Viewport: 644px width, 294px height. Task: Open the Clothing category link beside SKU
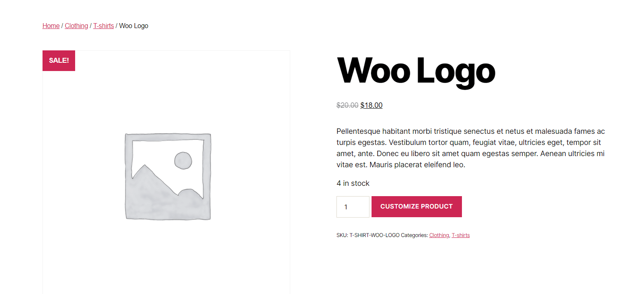(x=439, y=235)
